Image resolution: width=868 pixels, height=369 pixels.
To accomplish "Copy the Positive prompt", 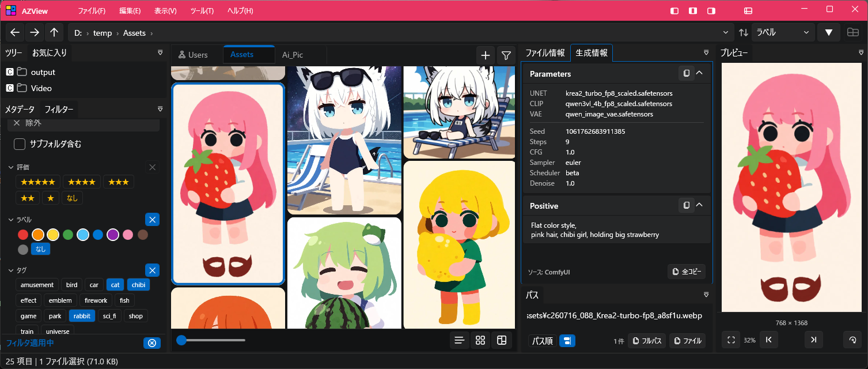I will pos(686,205).
